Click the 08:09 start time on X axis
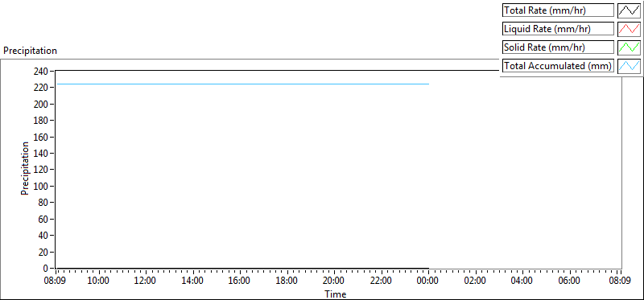644x300 pixels. click(56, 282)
